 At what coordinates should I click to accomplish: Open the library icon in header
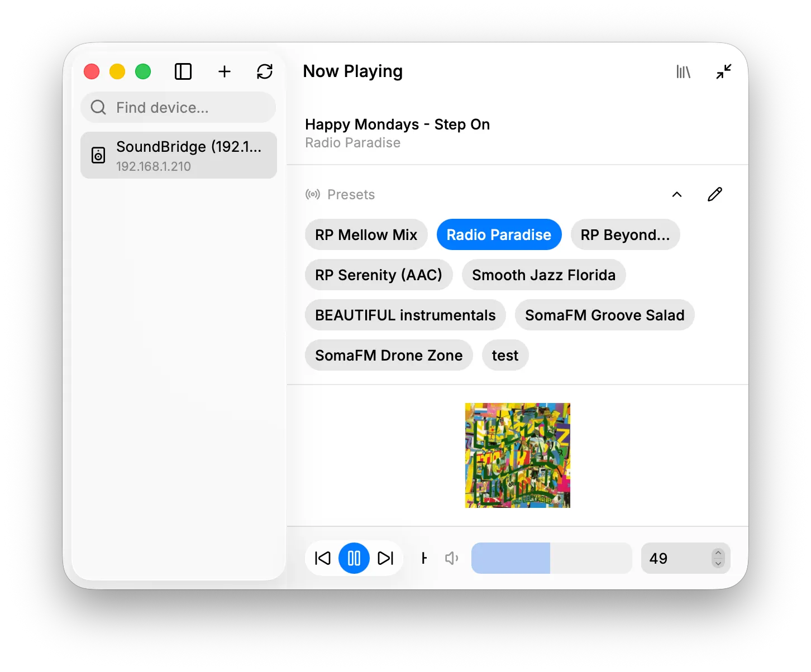coord(684,71)
